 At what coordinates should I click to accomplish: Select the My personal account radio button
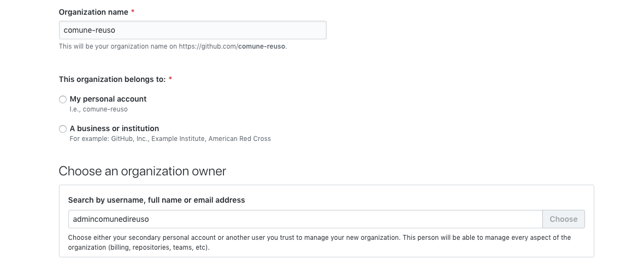pyautogui.click(x=63, y=99)
